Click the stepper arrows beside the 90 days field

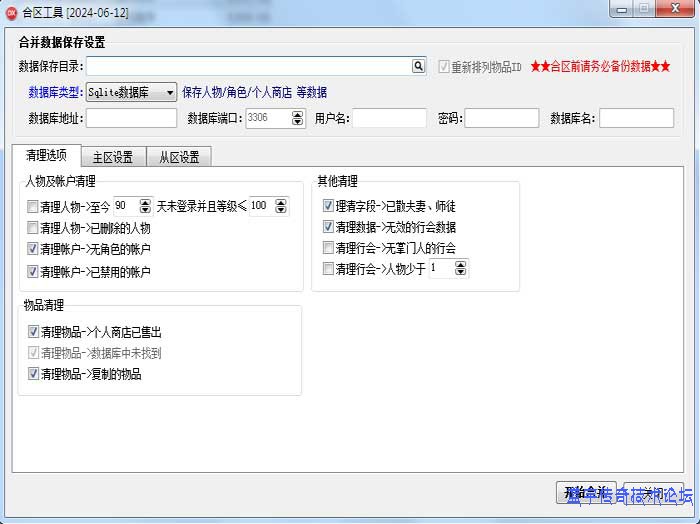[x=145, y=206]
